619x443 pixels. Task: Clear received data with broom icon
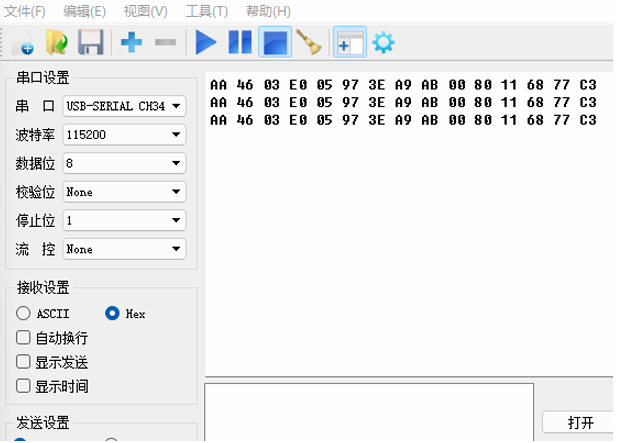click(310, 43)
